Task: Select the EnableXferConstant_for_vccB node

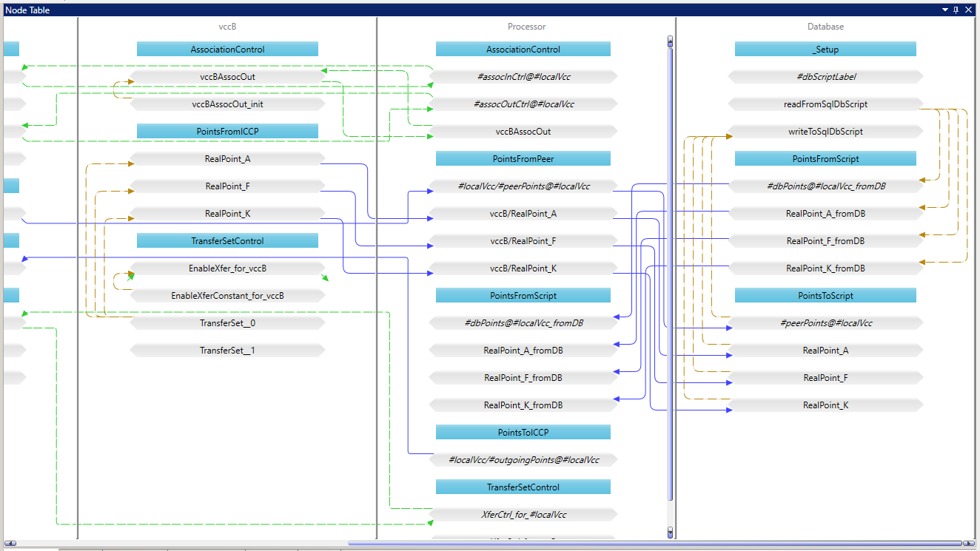Action: [x=227, y=295]
